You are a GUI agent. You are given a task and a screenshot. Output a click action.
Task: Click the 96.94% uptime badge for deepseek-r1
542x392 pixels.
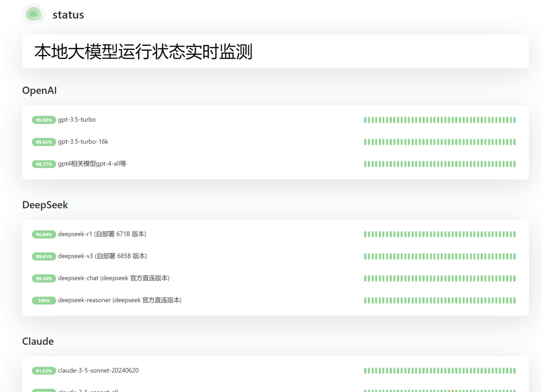(44, 234)
